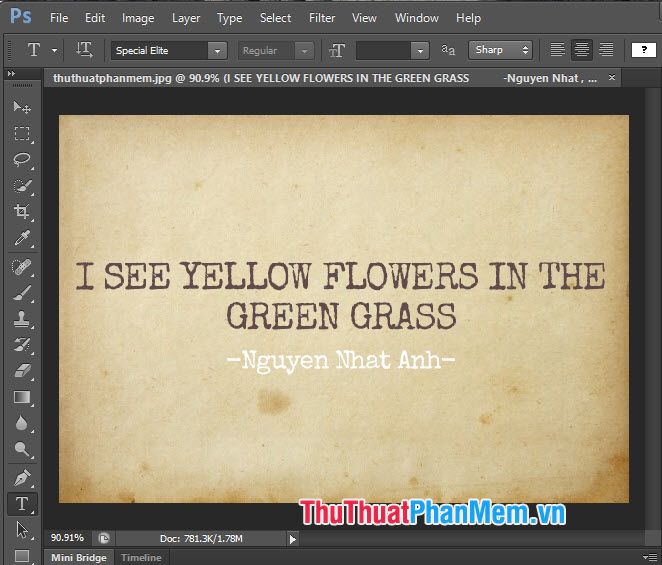Screen dimensions: 662x565
Task: Align text right
Action: coord(606,50)
